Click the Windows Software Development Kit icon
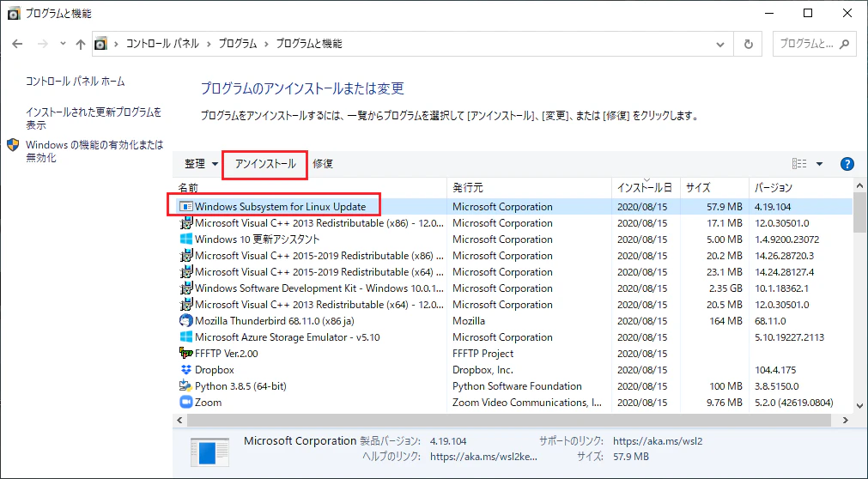868x479 pixels. pyautogui.click(x=186, y=288)
